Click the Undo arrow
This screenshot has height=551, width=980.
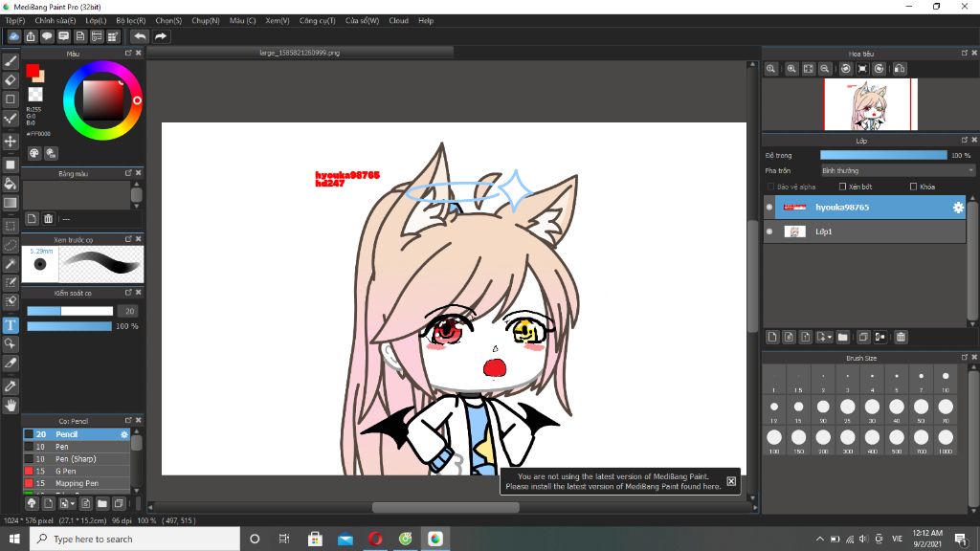click(x=140, y=36)
